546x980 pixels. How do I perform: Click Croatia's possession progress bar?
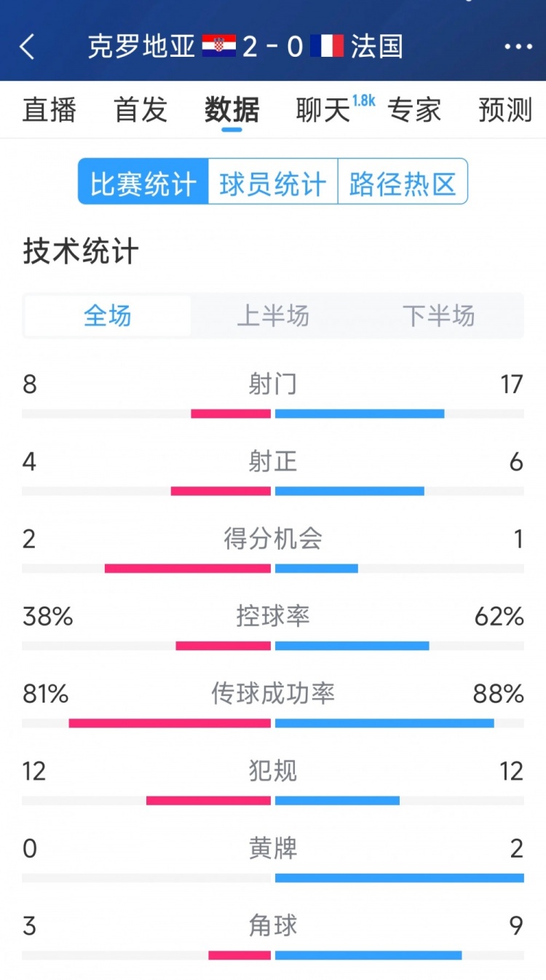tap(223, 645)
